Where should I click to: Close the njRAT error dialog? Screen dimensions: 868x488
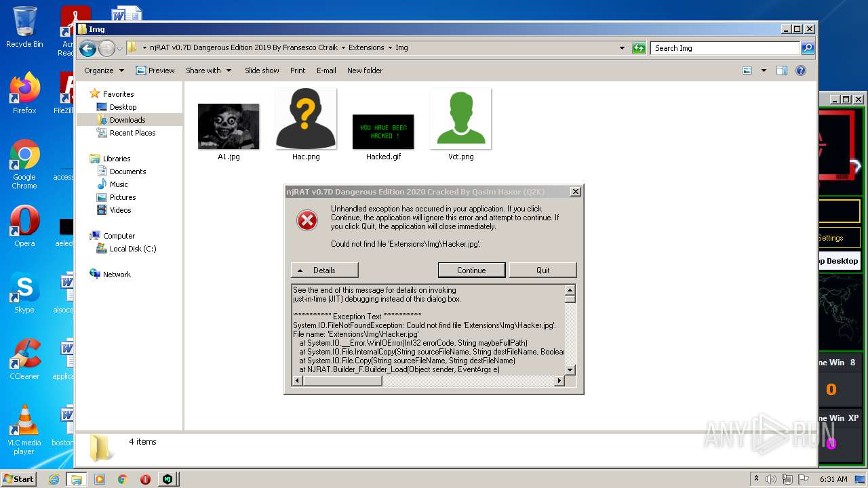pos(576,192)
